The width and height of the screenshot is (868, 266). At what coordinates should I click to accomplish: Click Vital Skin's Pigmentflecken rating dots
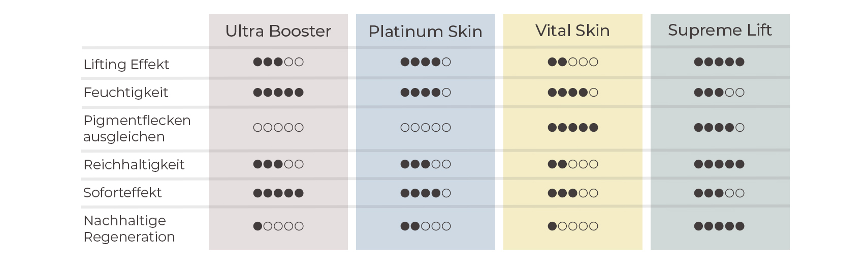point(573,128)
